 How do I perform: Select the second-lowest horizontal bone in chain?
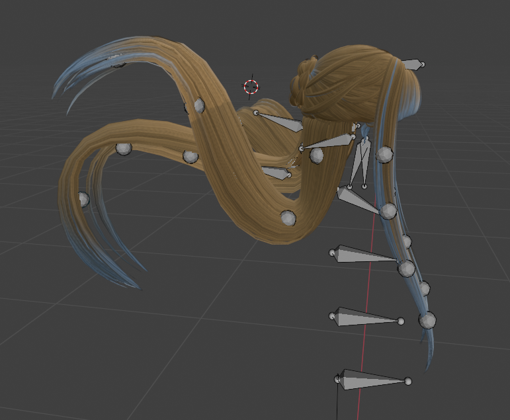pos(366,317)
